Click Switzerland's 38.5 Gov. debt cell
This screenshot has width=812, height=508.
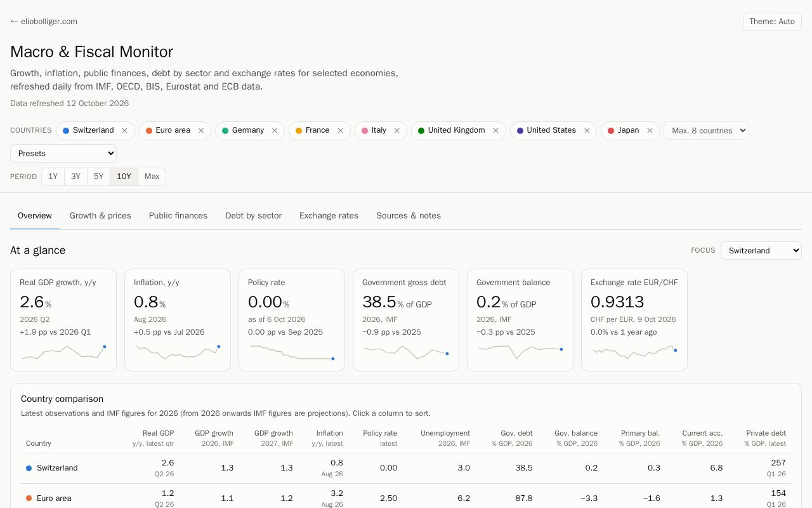pos(524,468)
